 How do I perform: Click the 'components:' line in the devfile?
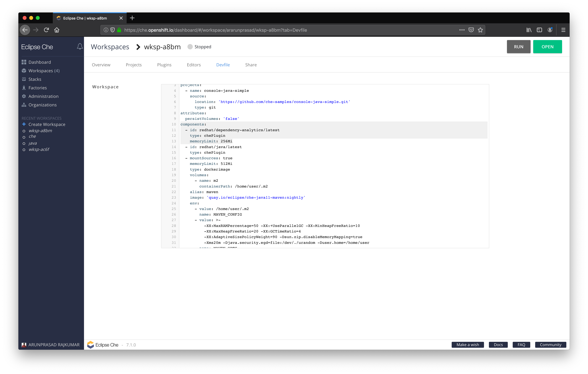point(193,124)
